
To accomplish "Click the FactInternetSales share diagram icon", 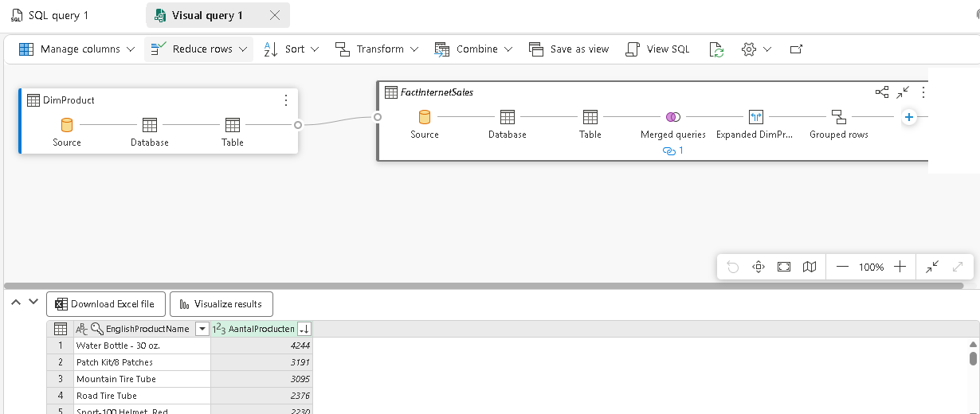I will pyautogui.click(x=882, y=92).
